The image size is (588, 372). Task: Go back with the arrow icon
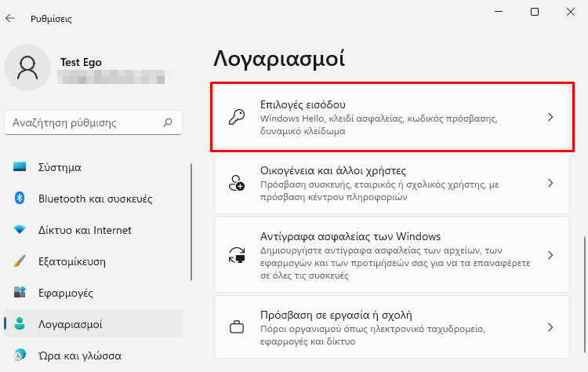[x=10, y=18]
